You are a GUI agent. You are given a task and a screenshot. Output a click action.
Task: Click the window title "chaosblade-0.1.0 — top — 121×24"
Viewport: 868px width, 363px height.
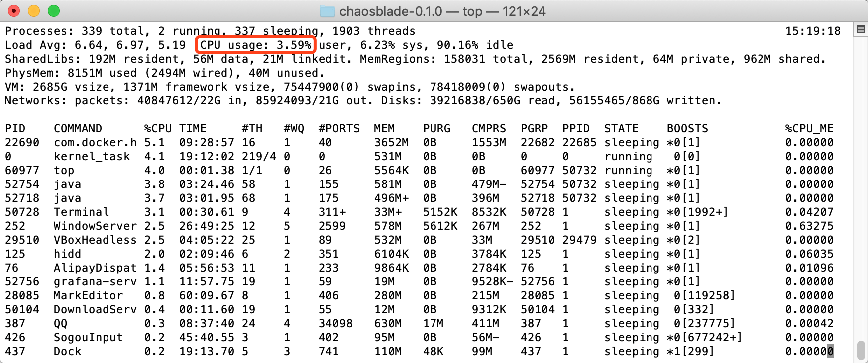point(442,11)
